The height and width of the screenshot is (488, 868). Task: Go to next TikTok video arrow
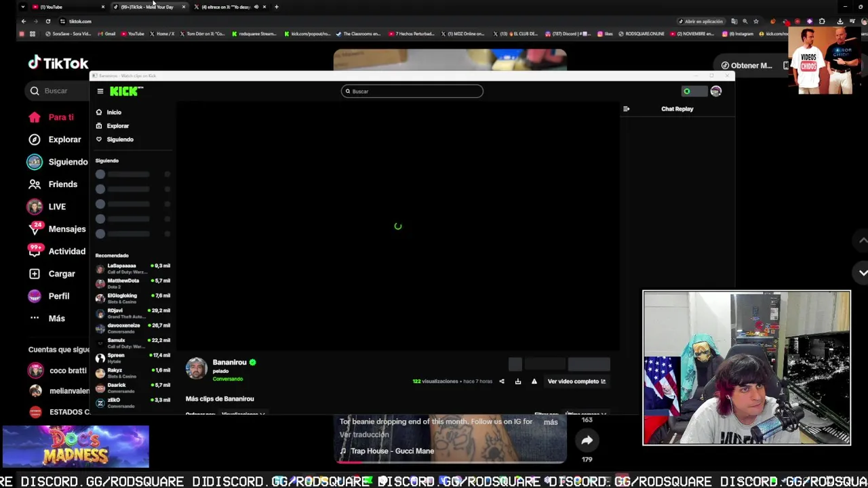[863, 272]
